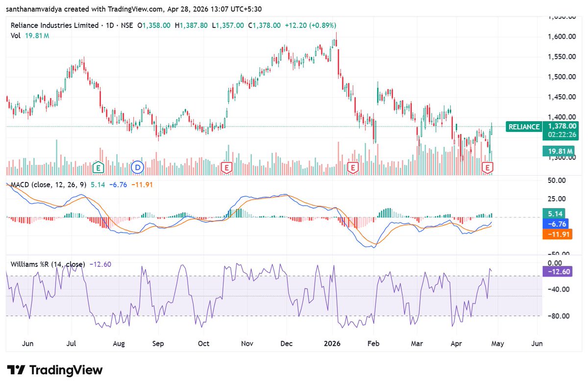
Task: Click the 0.00 label on the Williams %R axis
Action: point(556,263)
